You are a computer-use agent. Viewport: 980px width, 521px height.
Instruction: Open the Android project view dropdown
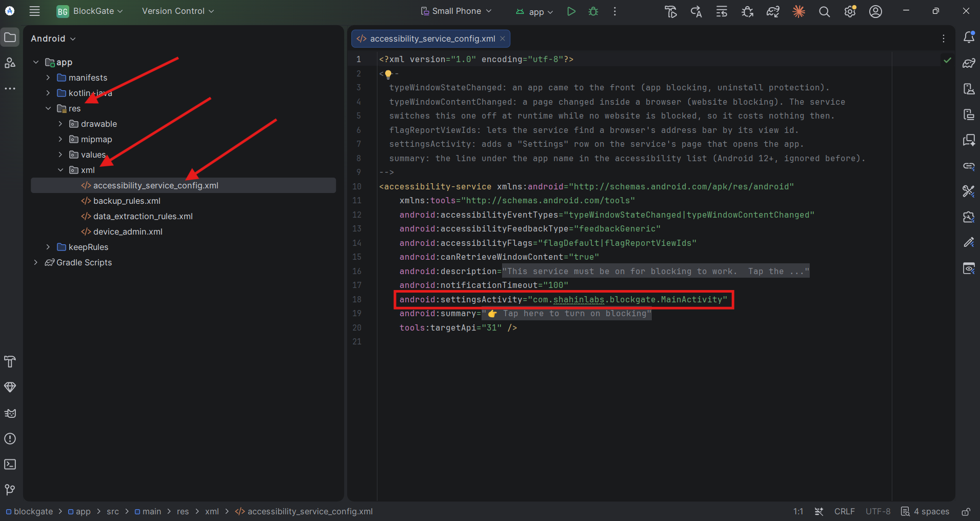(x=53, y=38)
